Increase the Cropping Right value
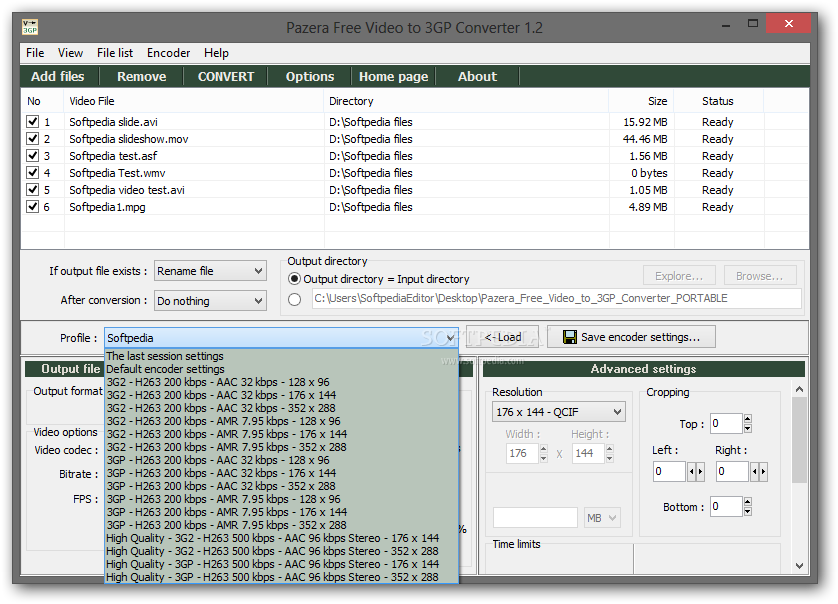This screenshot has width=838, height=604. coord(764,471)
